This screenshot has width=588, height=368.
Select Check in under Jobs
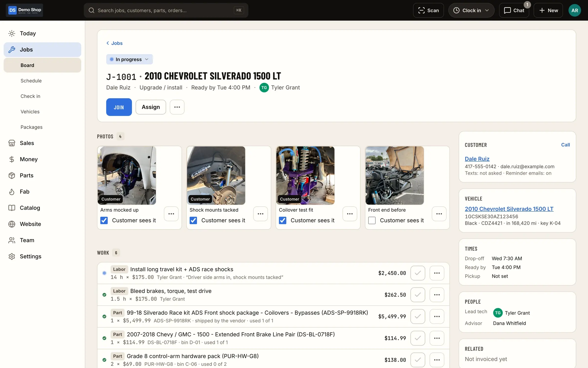coord(42,96)
